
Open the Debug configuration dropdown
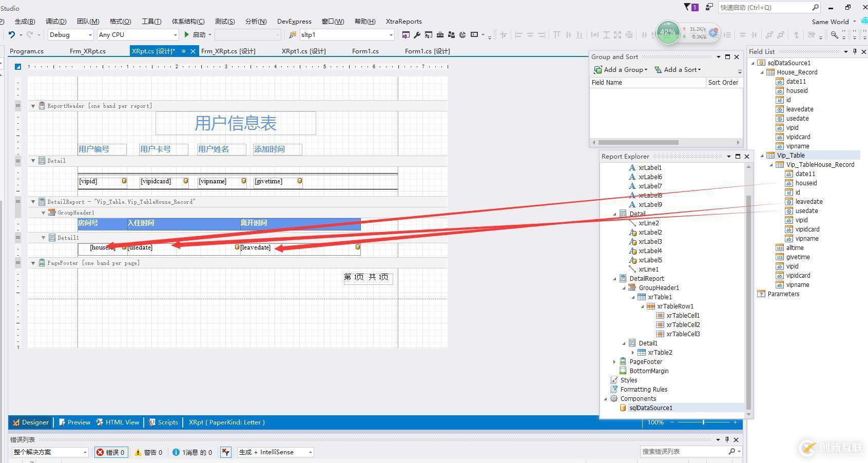click(x=90, y=35)
